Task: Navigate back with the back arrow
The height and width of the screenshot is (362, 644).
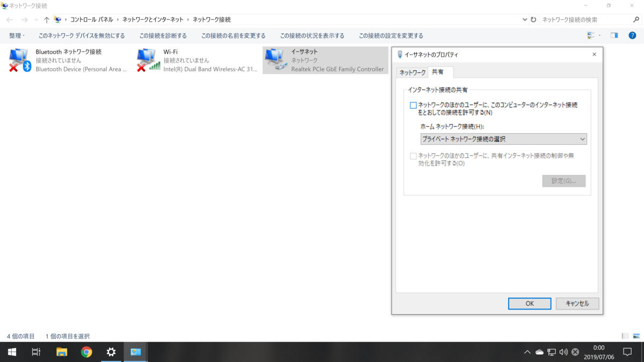Action: tap(9, 19)
